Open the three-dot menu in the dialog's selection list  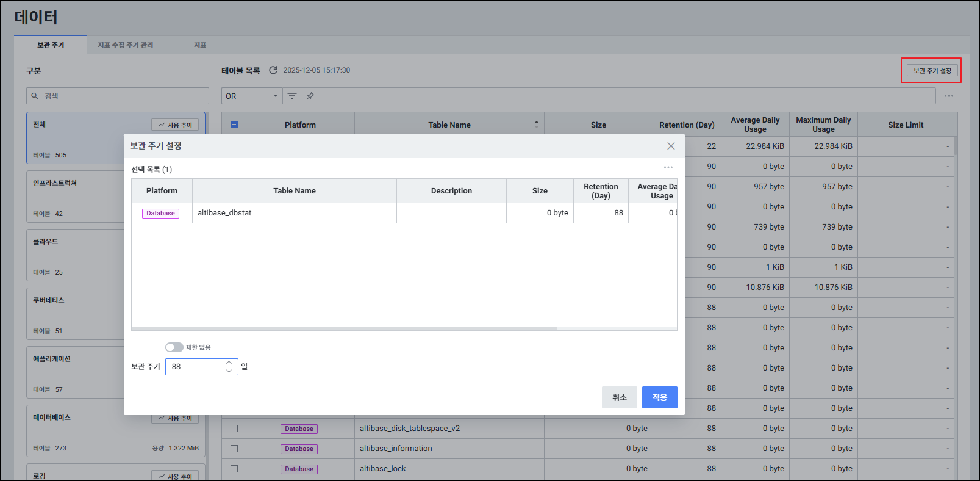[x=668, y=167]
